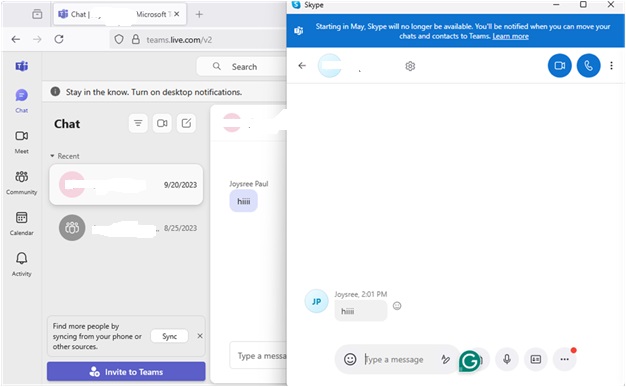626x387 pixels.
Task: Click the Sync button in Teams
Action: (169, 336)
